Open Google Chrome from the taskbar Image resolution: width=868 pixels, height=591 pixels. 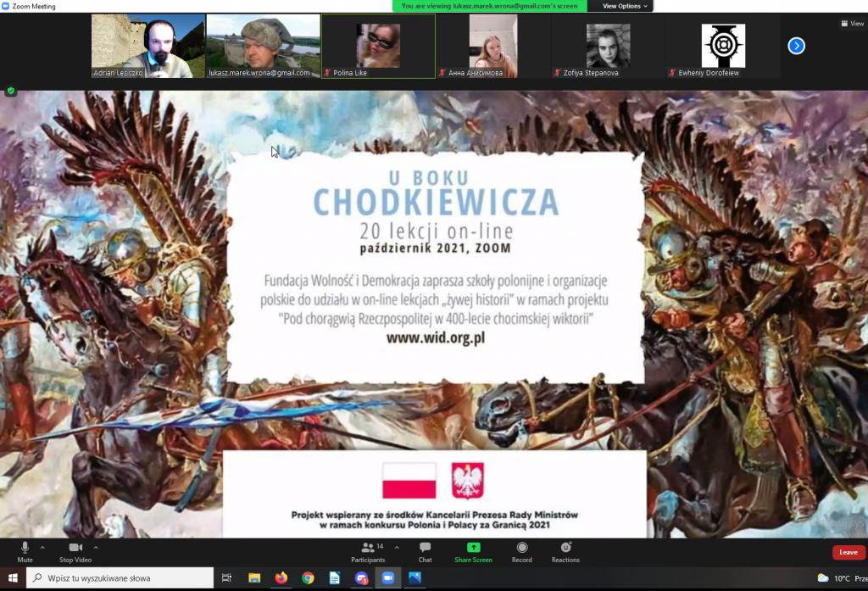(308, 578)
